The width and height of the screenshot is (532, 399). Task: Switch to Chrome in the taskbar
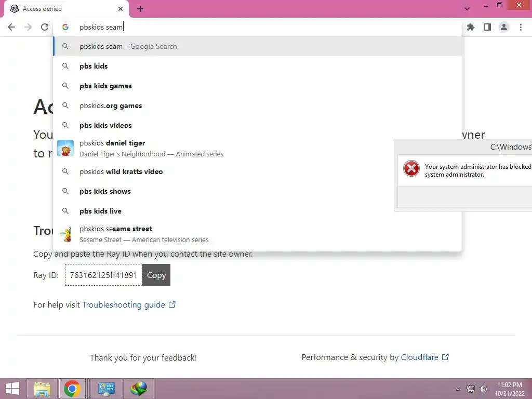click(72, 389)
